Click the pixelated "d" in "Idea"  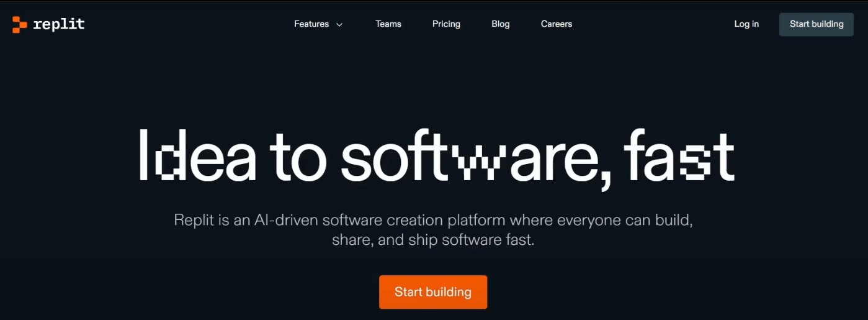click(x=170, y=155)
